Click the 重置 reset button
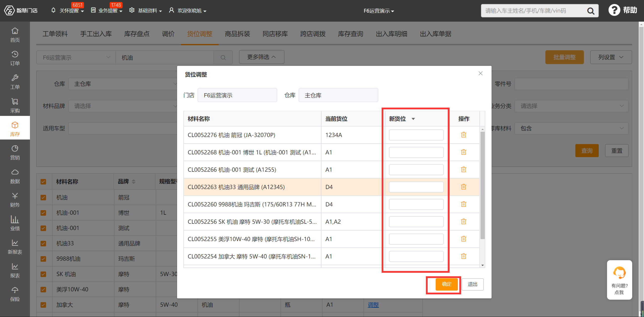 click(617, 151)
